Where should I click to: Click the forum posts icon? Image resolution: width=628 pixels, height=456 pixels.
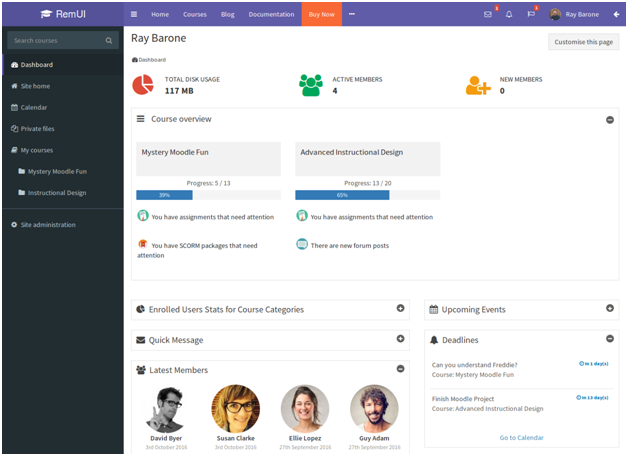click(x=302, y=244)
